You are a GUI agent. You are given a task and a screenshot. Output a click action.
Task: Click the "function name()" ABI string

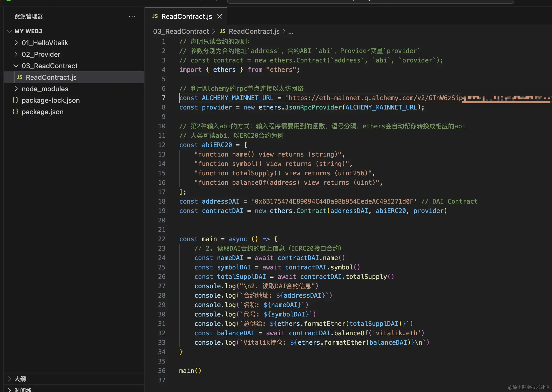[268, 154]
